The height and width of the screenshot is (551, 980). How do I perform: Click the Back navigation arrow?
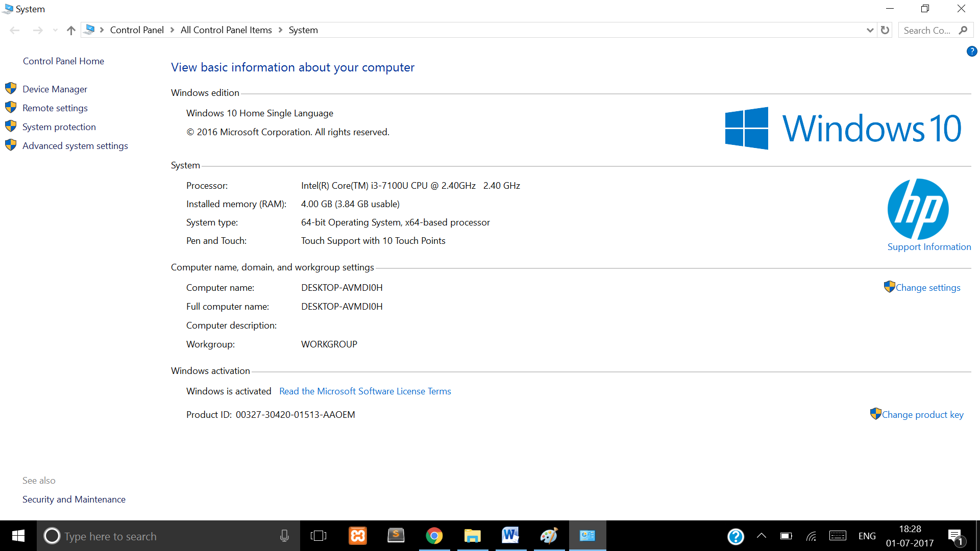click(x=15, y=30)
